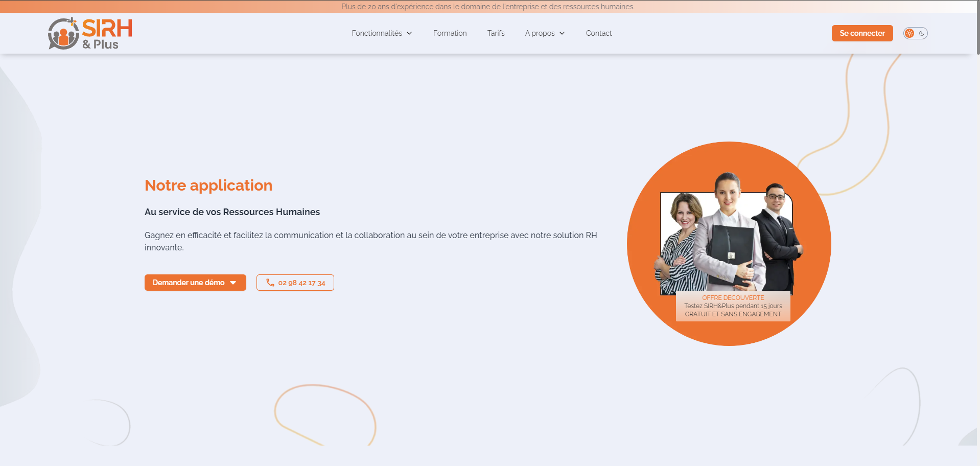This screenshot has height=466, width=980.
Task: Click the phone handset icon
Action: click(270, 283)
